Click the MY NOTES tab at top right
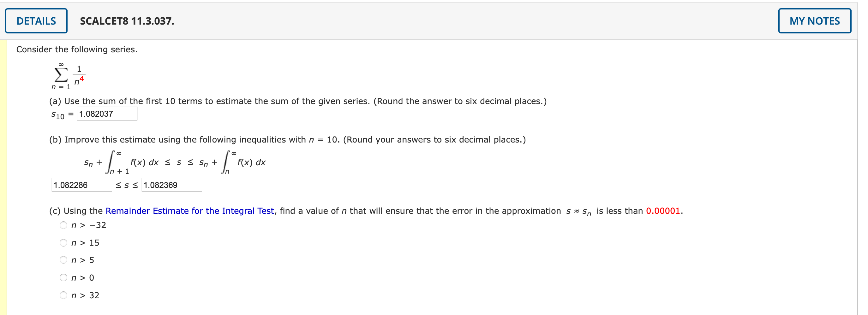 pyautogui.click(x=815, y=21)
